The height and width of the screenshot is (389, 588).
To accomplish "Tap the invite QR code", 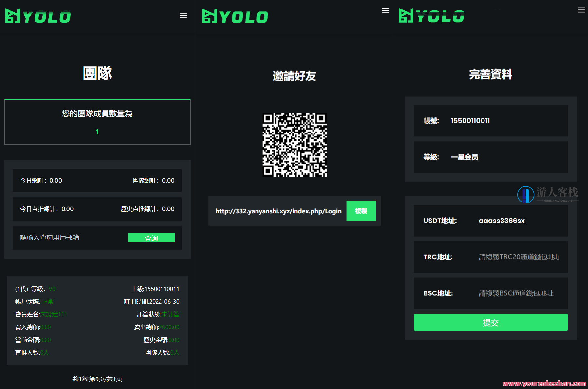I will click(x=294, y=145).
